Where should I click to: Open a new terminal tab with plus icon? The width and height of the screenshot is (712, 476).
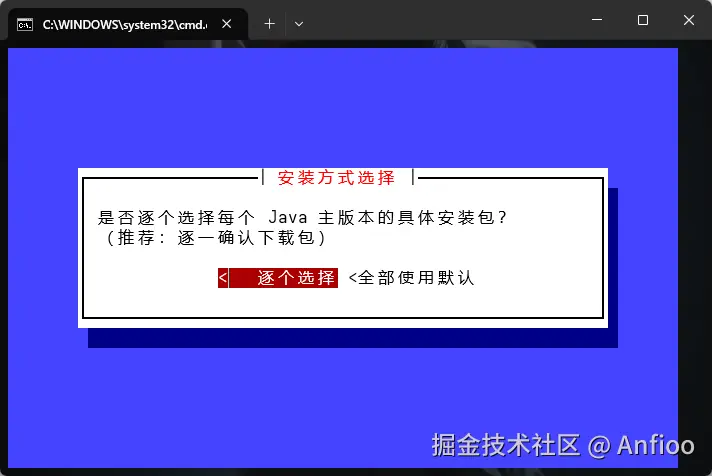click(270, 24)
